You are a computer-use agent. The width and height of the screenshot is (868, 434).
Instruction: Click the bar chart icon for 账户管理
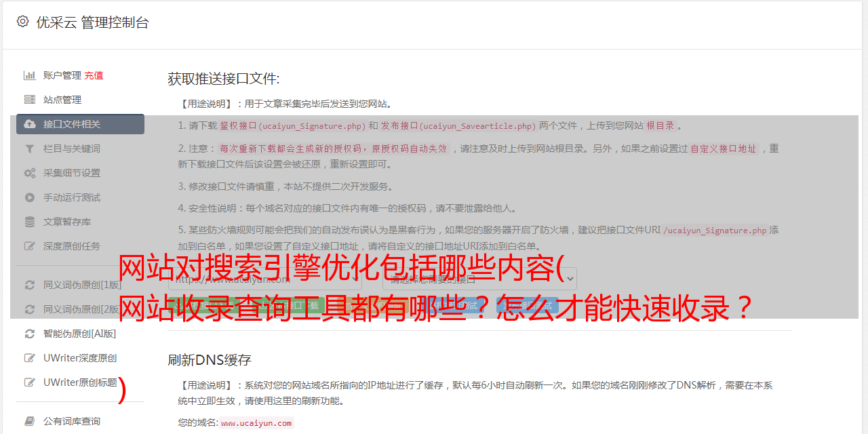30,75
